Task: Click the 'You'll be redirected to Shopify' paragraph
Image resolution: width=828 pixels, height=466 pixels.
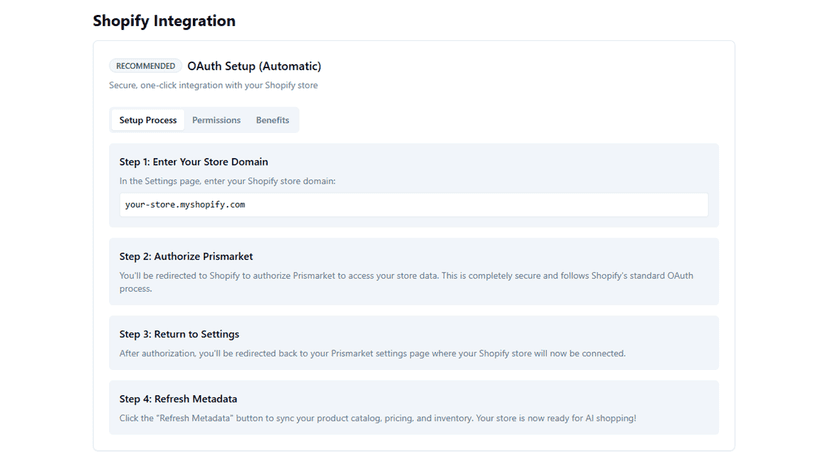Action: pos(406,282)
